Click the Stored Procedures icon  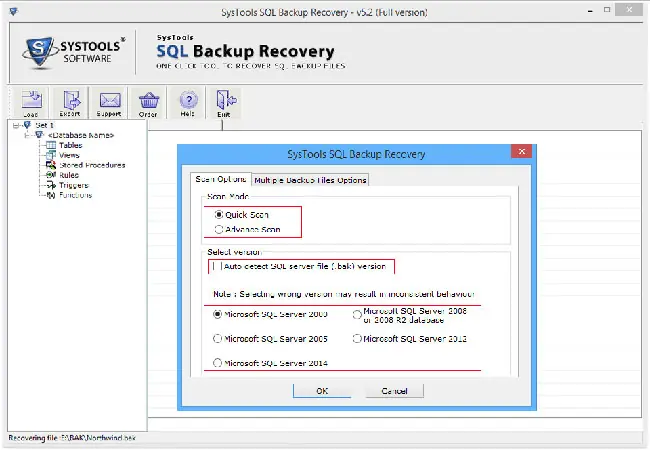pos(51,165)
